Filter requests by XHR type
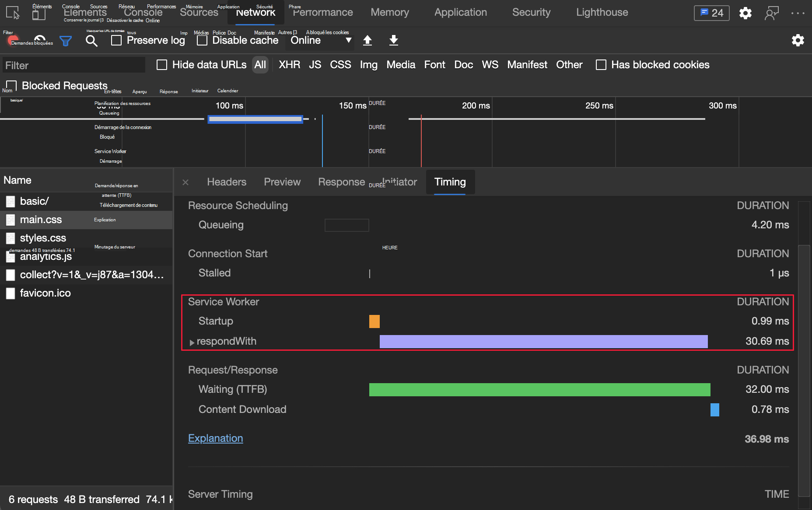The height and width of the screenshot is (510, 812). pyautogui.click(x=289, y=65)
